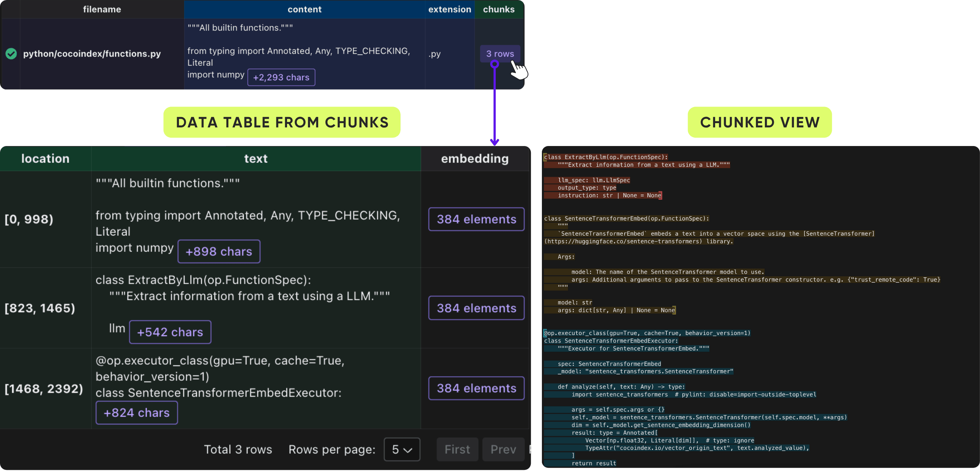The image size is (980, 471).
Task: Click '"""All builtin functions."""' in chunk table text
Action: pos(168,183)
